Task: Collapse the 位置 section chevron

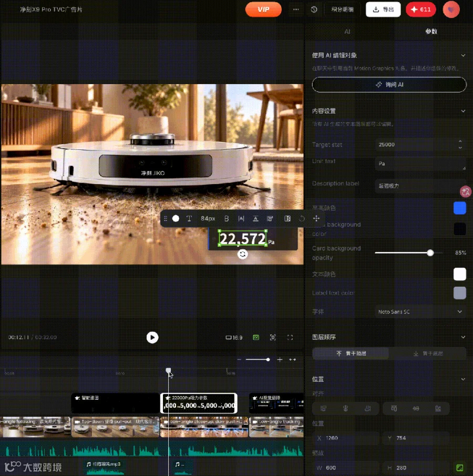Action: pyautogui.click(x=463, y=379)
